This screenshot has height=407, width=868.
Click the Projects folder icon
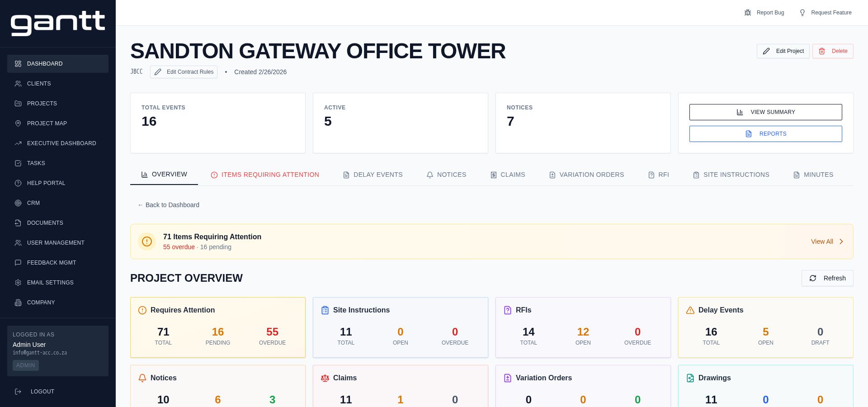[x=18, y=104]
